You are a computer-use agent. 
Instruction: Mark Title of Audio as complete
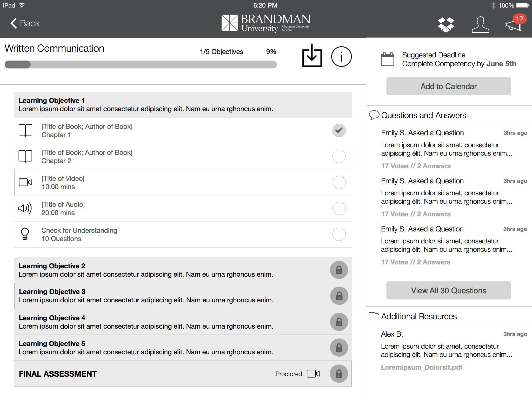[x=339, y=208]
